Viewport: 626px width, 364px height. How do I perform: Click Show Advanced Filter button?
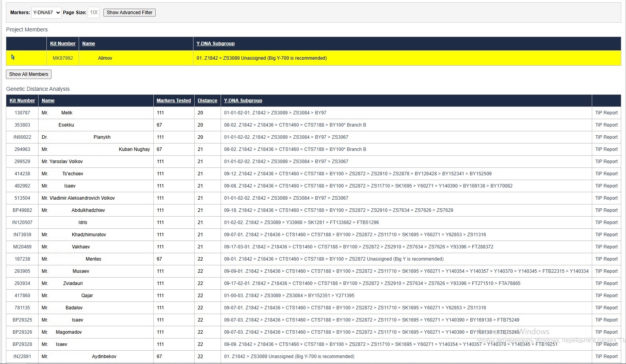tap(129, 13)
